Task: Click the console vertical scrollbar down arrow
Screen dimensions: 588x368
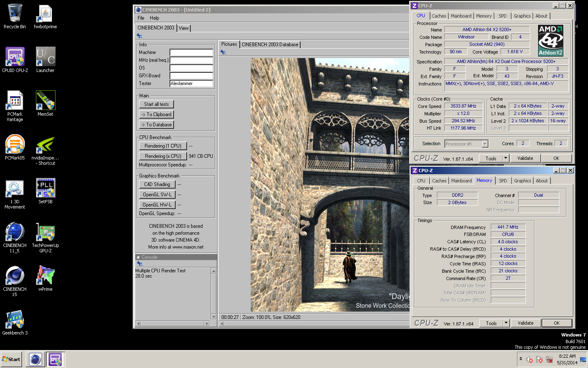Action: coord(214,317)
